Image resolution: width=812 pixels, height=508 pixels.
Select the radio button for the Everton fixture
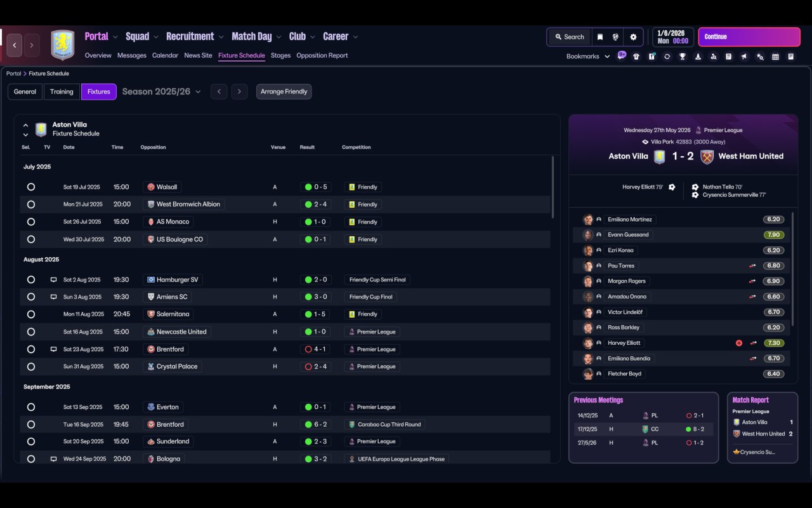(x=31, y=407)
